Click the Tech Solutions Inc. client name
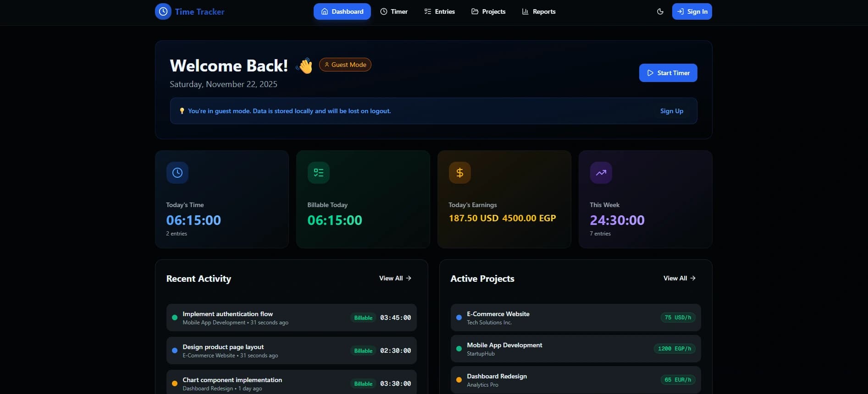 (x=489, y=323)
